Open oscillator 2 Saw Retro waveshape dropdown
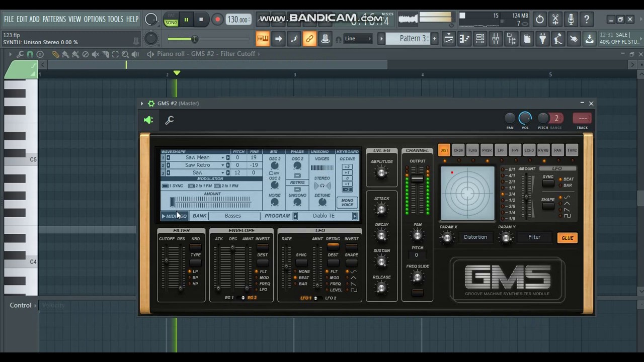 [x=222, y=165]
